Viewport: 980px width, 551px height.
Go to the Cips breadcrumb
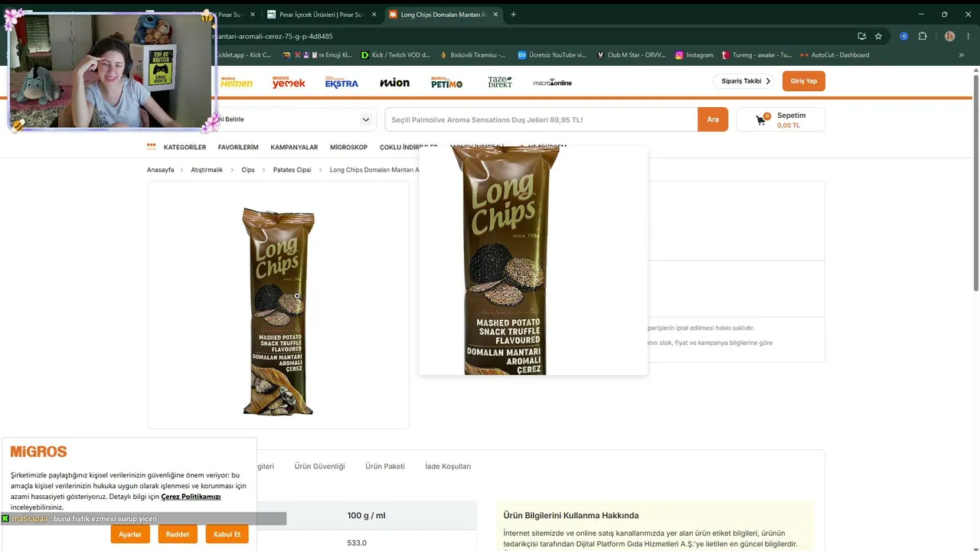tap(248, 170)
